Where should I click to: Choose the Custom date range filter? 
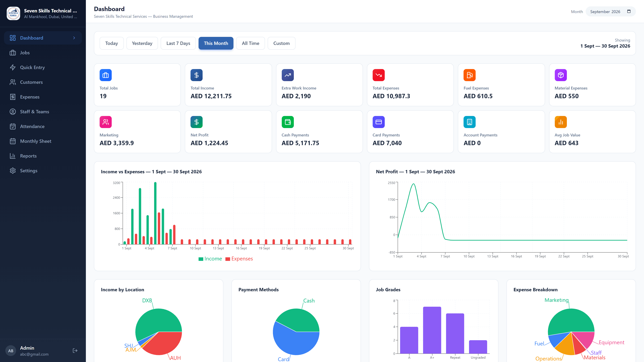pos(282,43)
